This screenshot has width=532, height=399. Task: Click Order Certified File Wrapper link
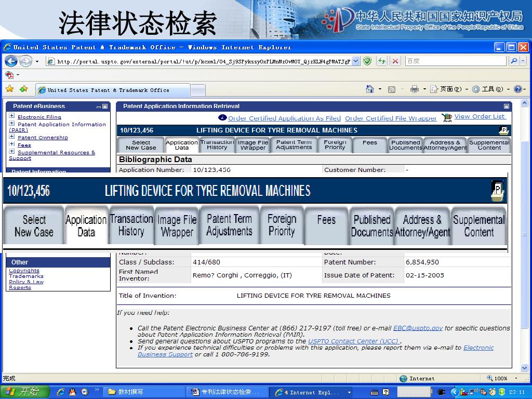(391, 118)
